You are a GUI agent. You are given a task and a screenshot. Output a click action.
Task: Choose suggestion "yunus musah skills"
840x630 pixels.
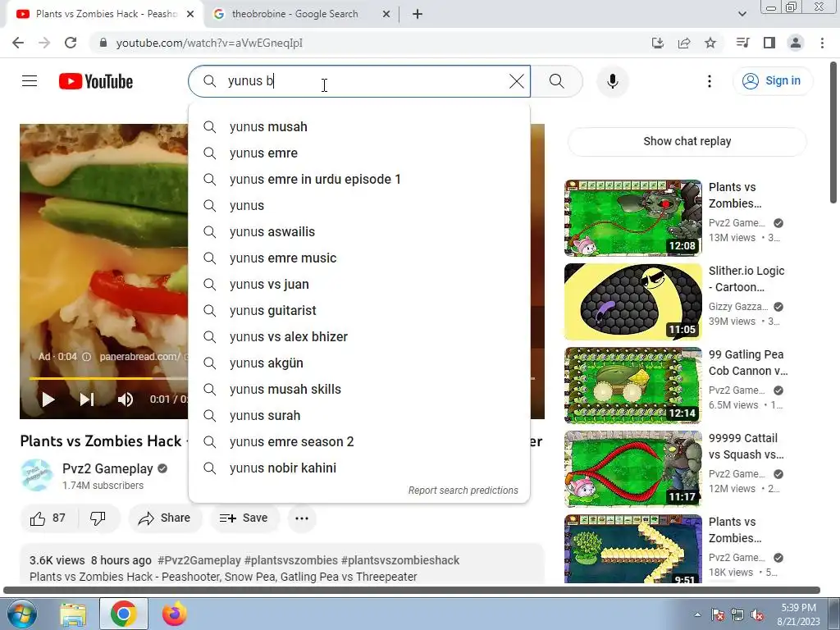pos(359,390)
